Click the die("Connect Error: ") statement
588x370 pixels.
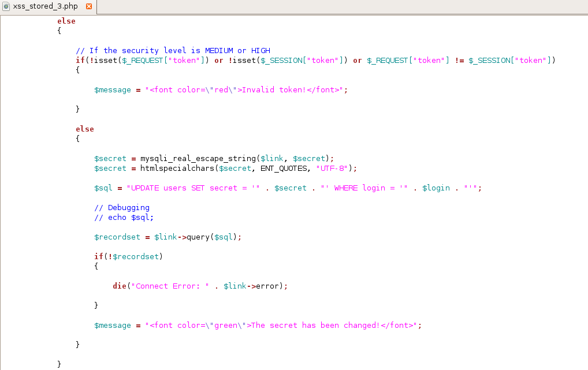200,286
